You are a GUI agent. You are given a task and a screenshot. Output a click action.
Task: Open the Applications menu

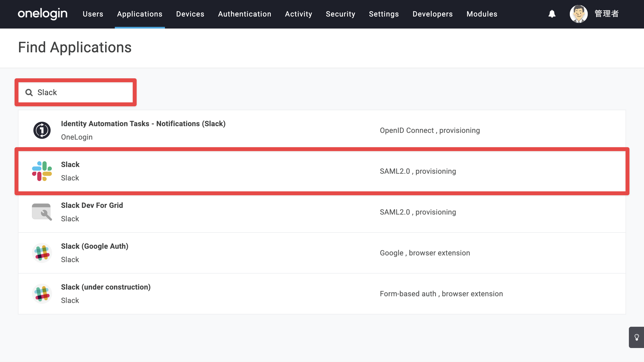point(140,14)
